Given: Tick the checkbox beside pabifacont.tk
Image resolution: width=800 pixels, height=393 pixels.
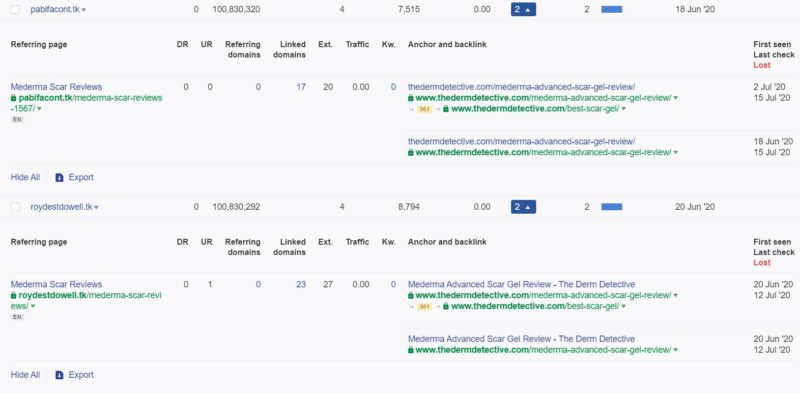Looking at the screenshot, I should tap(15, 10).
